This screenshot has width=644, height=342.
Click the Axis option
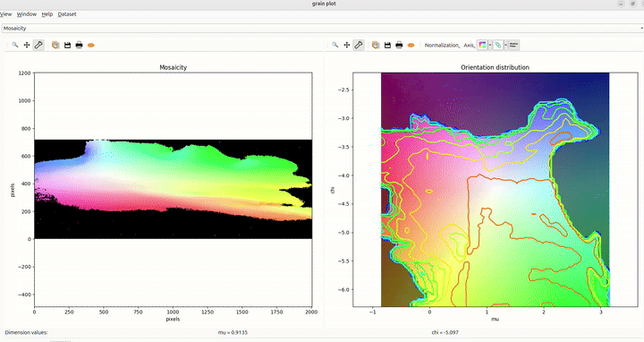469,46
